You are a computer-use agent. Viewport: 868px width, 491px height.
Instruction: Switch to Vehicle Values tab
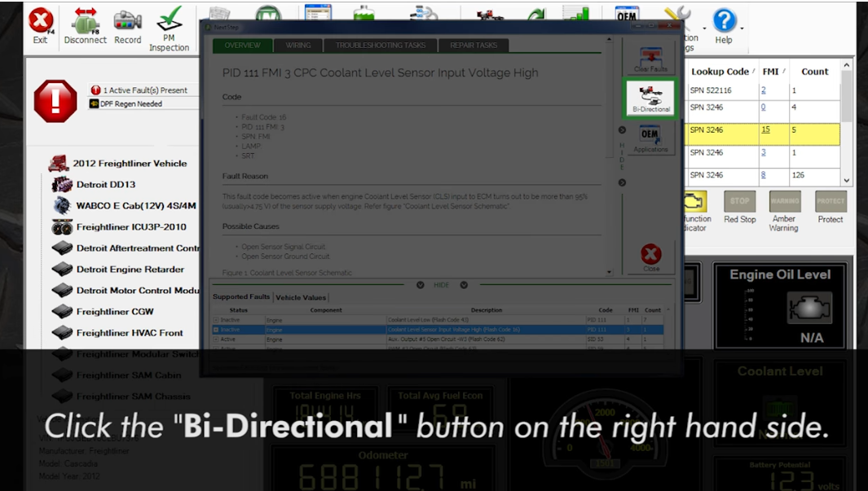click(x=301, y=297)
